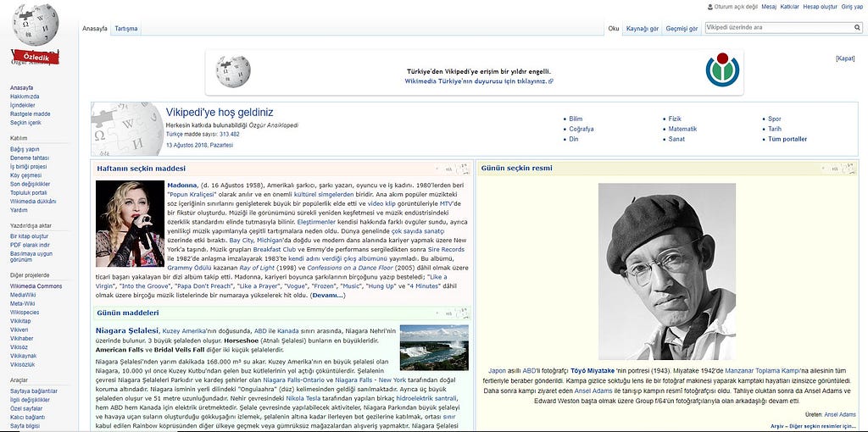Select the Anasayfa page tab
This screenshot has width=868, height=432.
(95, 29)
